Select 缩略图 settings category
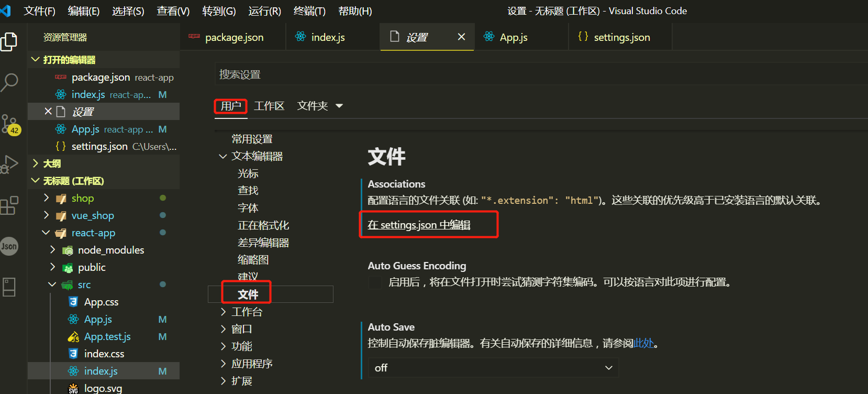The width and height of the screenshot is (868, 394). (253, 260)
